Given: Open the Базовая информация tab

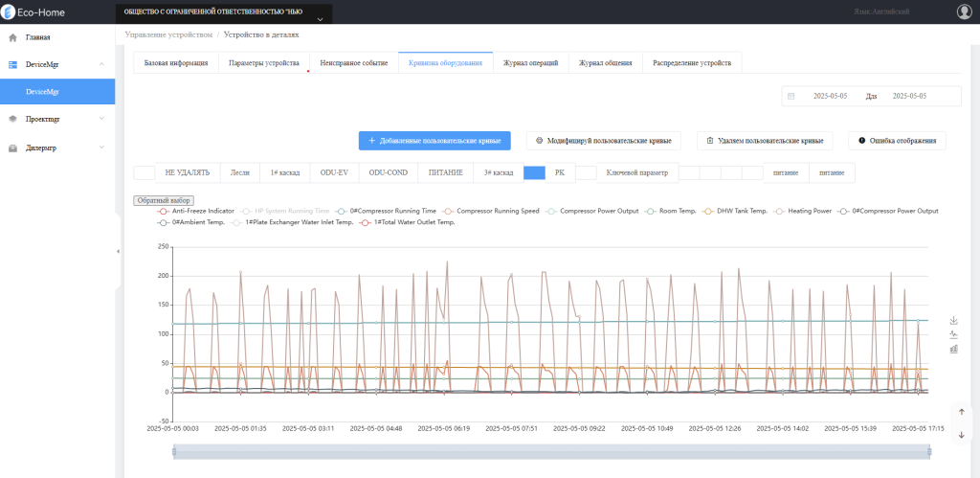Looking at the screenshot, I should click(176, 63).
